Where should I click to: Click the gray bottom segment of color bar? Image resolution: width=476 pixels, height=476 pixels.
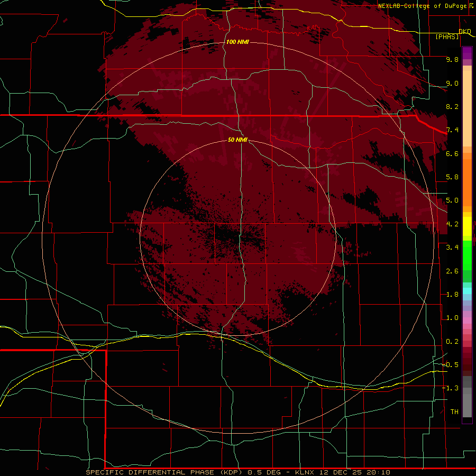(x=467, y=405)
